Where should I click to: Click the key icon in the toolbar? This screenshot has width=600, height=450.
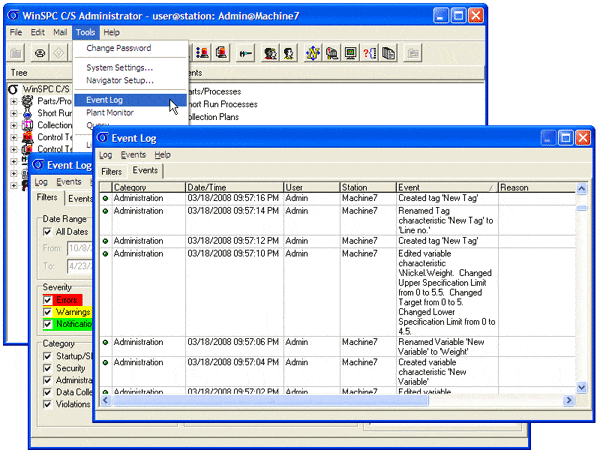(x=243, y=53)
